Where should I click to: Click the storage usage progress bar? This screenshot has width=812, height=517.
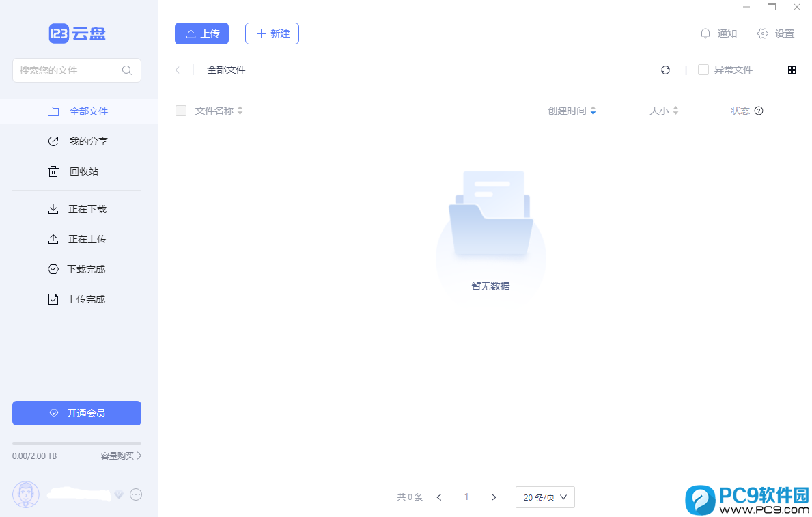76,443
